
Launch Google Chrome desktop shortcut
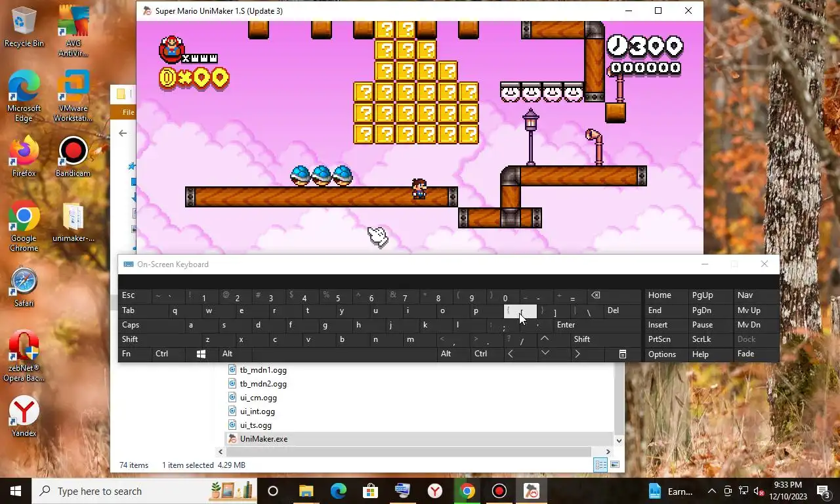[x=24, y=226]
